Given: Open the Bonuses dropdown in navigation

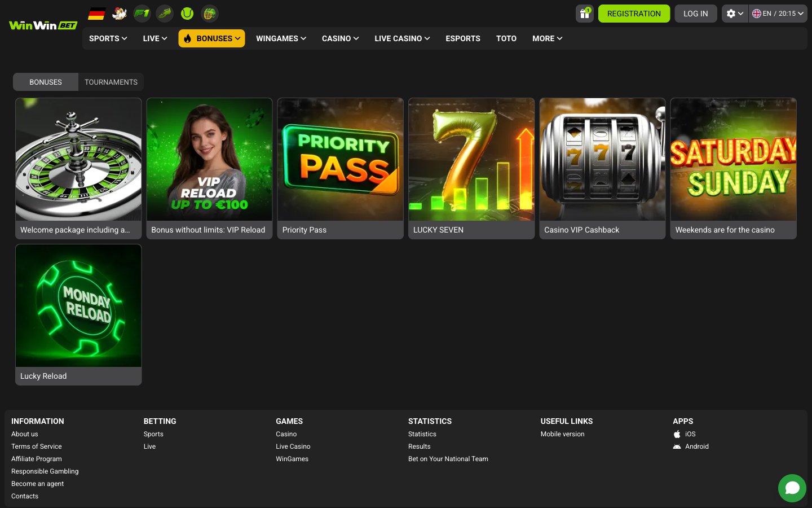Looking at the screenshot, I should pyautogui.click(x=211, y=38).
